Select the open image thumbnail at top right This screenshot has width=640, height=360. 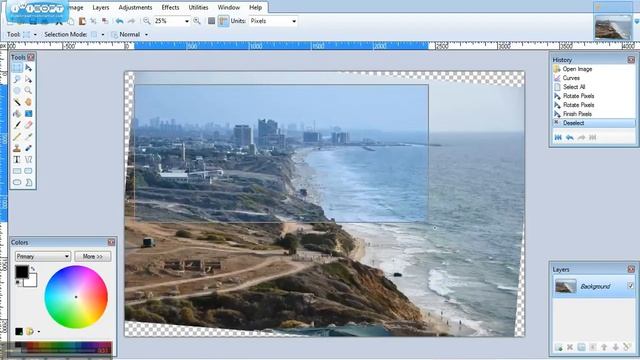[x=613, y=27]
